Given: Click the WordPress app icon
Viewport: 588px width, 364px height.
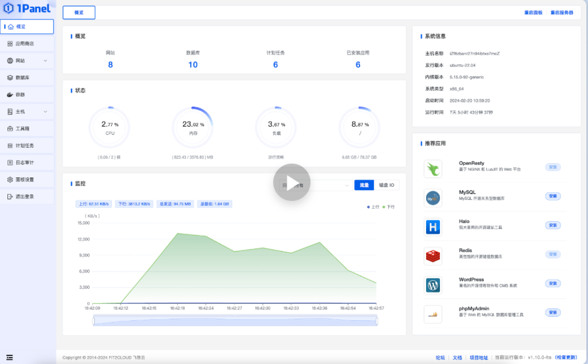Looking at the screenshot, I should [433, 285].
